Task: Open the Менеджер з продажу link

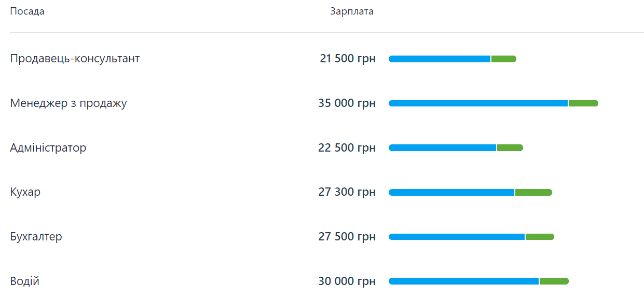Action: pos(68,103)
